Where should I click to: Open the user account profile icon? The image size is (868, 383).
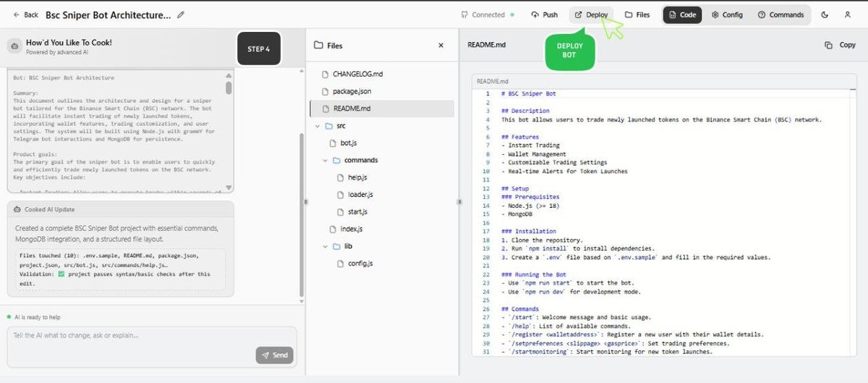coord(848,14)
